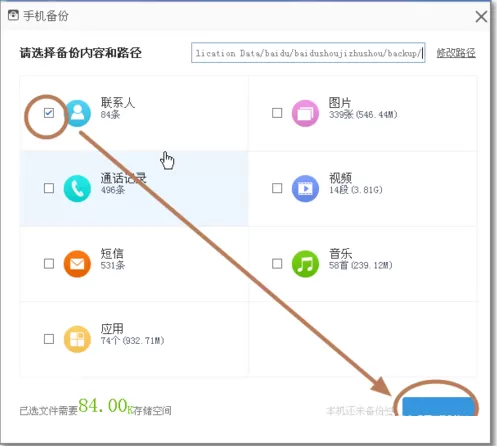This screenshot has height=446, width=497.
Task: Click the 图片 label text
Action: (x=340, y=103)
